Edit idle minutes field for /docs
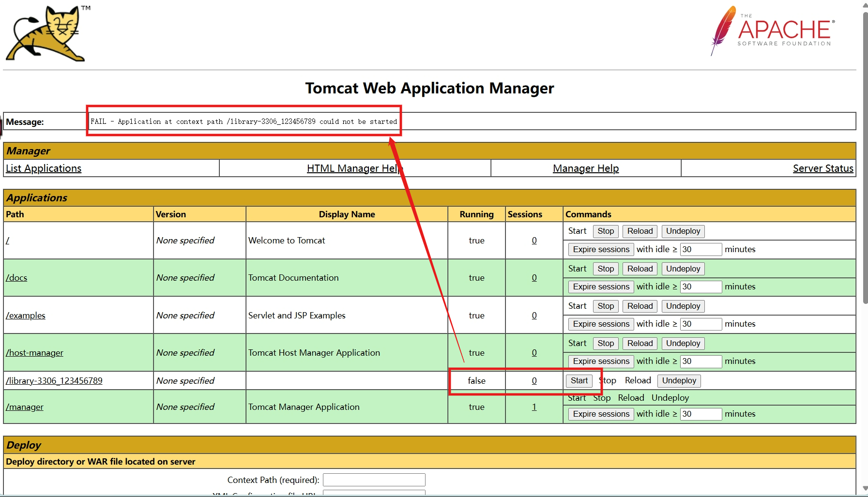This screenshot has height=497, width=868. click(701, 286)
